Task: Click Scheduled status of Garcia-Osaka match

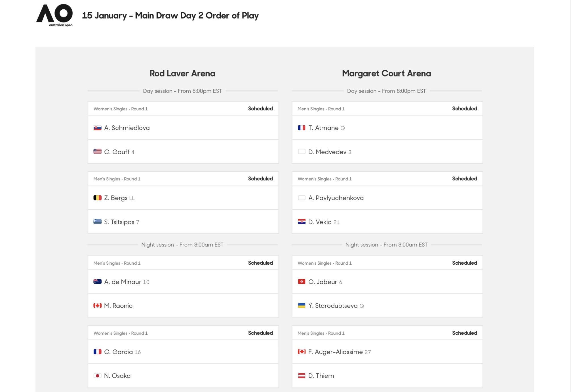Action: pos(260,333)
